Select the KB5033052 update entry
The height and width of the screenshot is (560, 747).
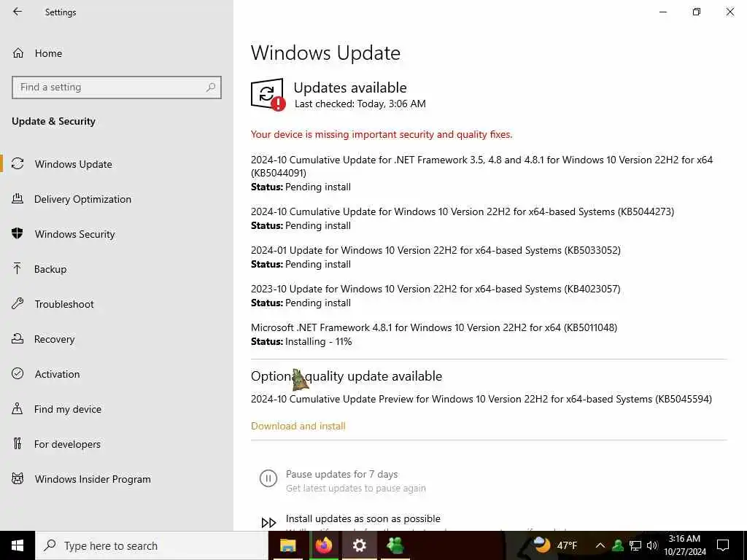tap(436, 250)
